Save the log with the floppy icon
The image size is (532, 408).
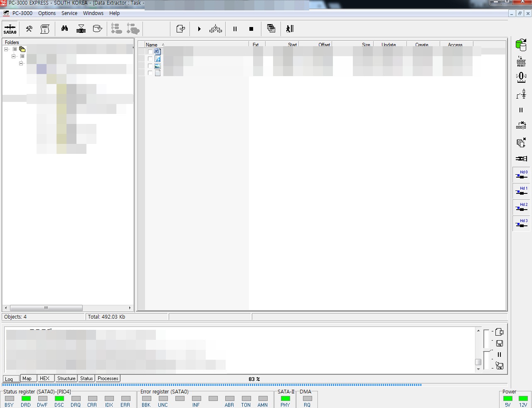click(499, 343)
